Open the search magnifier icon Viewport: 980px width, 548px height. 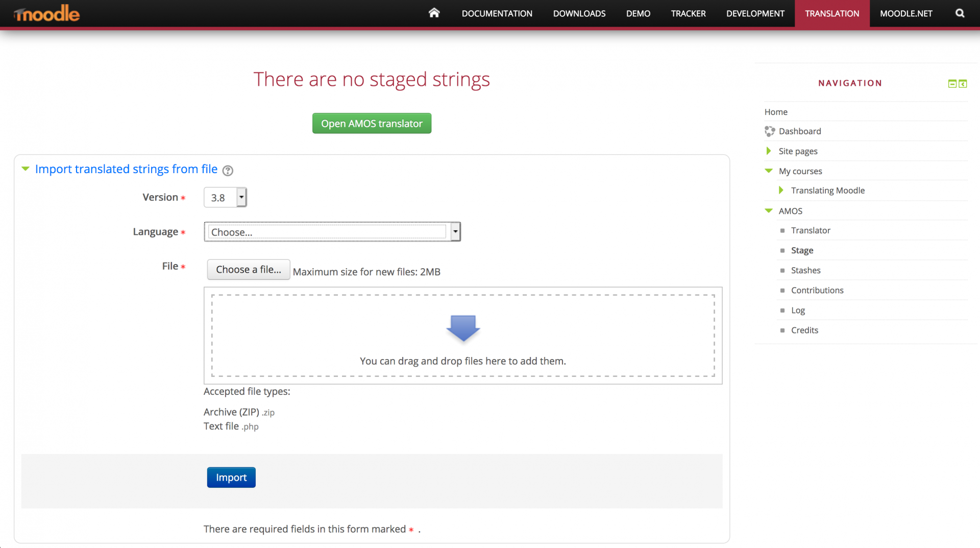[x=960, y=13]
